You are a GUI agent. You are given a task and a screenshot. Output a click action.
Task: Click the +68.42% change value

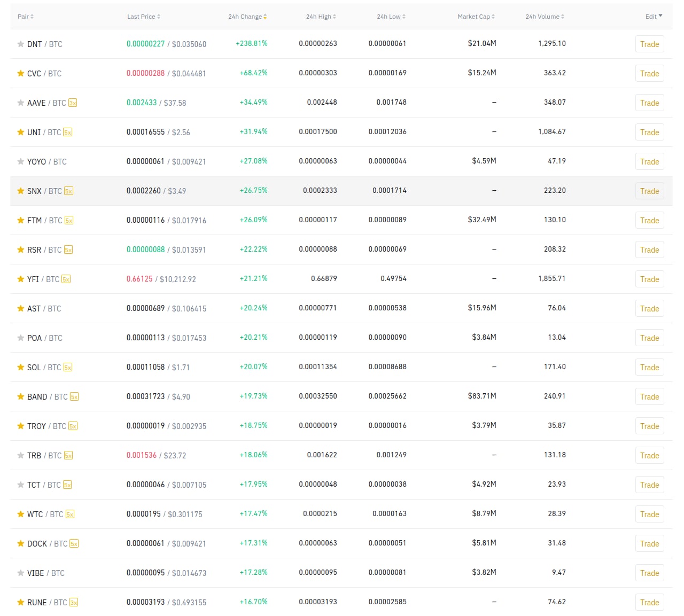pyautogui.click(x=254, y=73)
